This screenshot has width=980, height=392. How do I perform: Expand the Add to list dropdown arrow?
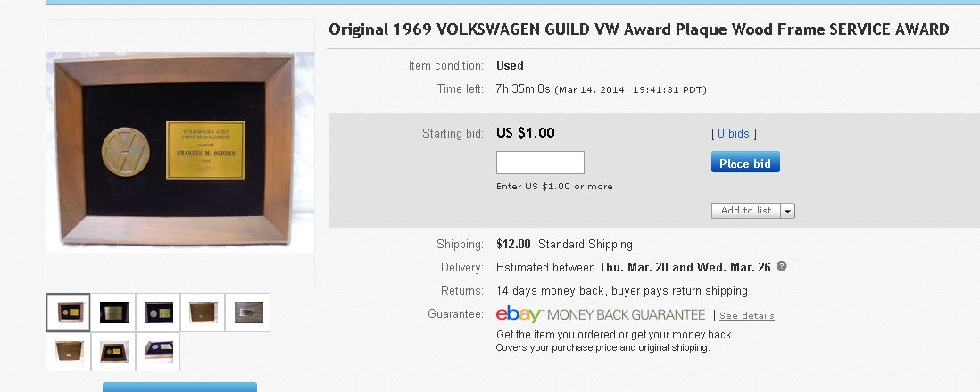pos(787,211)
